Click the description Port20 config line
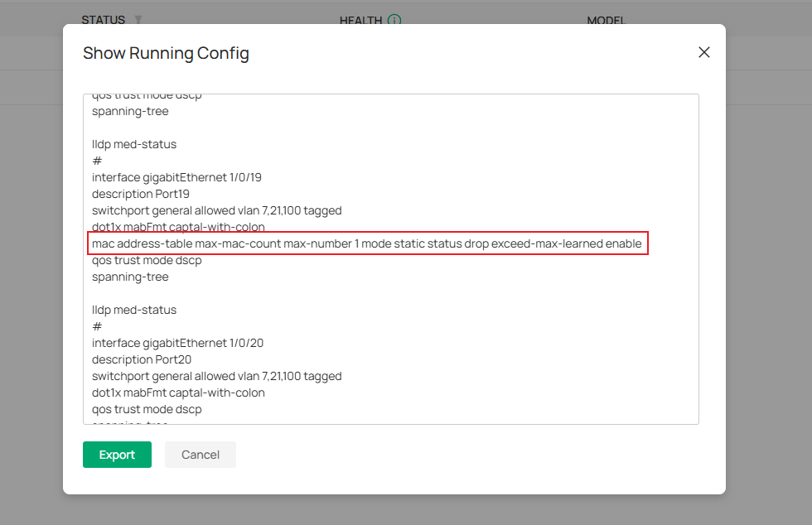This screenshot has width=812, height=525. point(141,359)
